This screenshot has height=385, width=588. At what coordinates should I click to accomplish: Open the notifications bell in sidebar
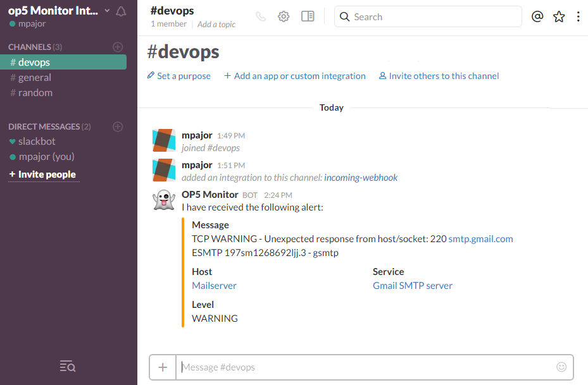point(121,11)
